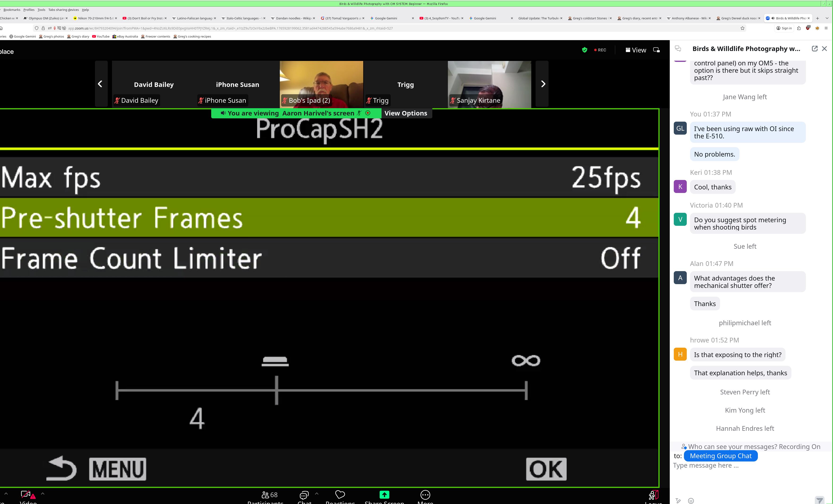Toggle the Chat panel from toolbar
Viewport: 833px width, 504px height.
(x=304, y=495)
